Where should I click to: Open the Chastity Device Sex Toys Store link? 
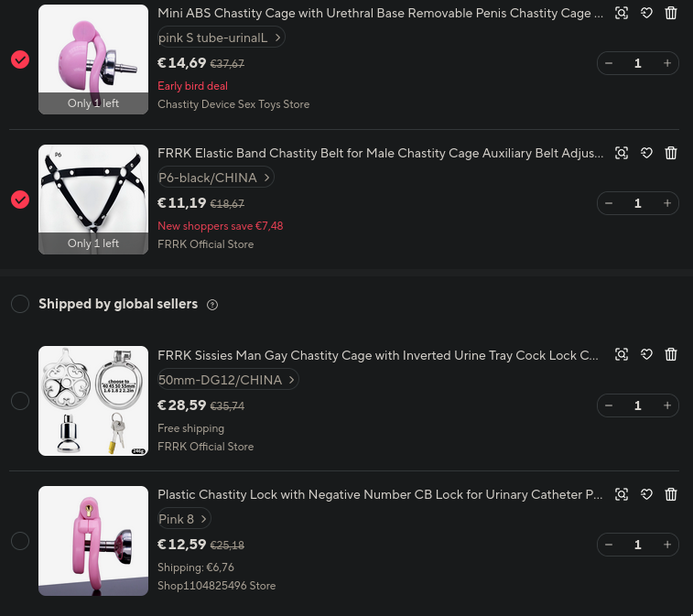[233, 104]
